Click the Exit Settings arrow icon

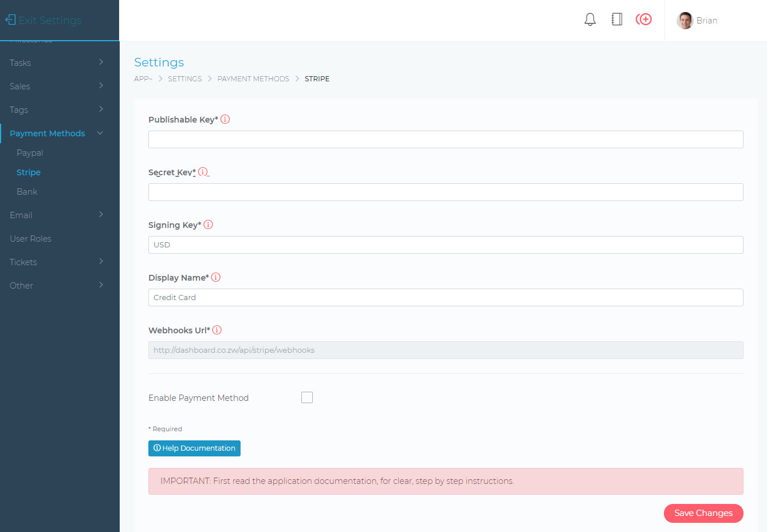click(10, 19)
